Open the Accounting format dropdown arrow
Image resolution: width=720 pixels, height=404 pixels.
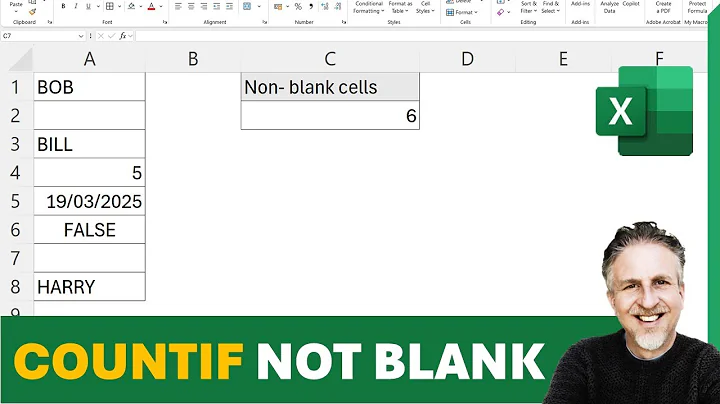click(287, 6)
